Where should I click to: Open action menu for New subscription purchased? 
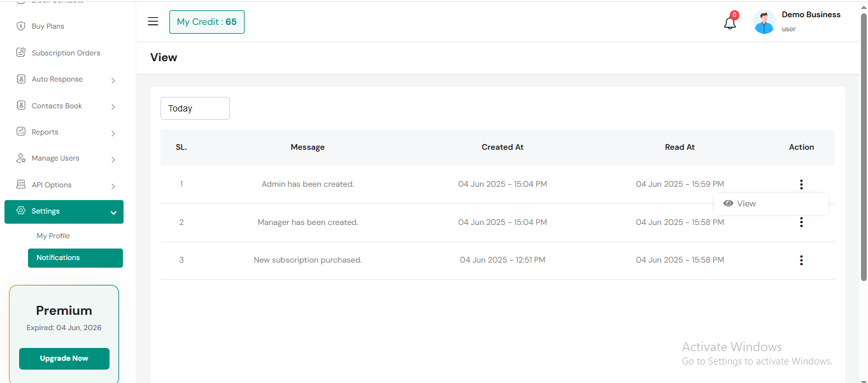tap(801, 260)
